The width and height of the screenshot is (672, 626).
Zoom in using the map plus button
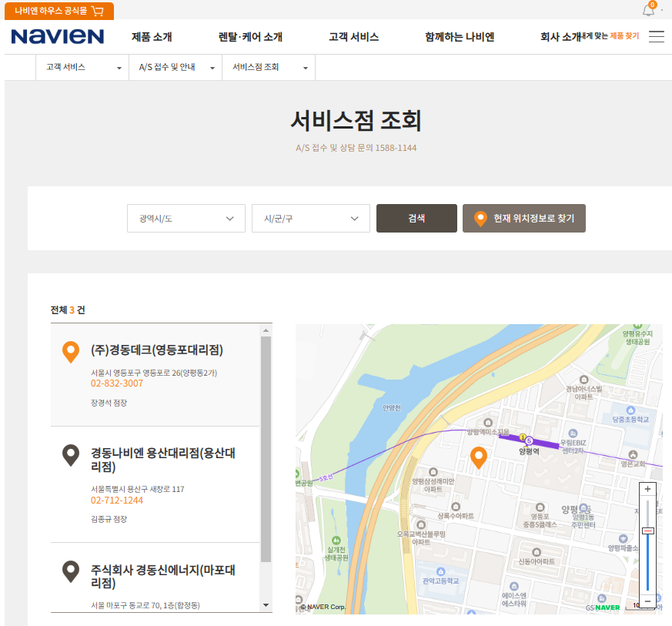647,489
